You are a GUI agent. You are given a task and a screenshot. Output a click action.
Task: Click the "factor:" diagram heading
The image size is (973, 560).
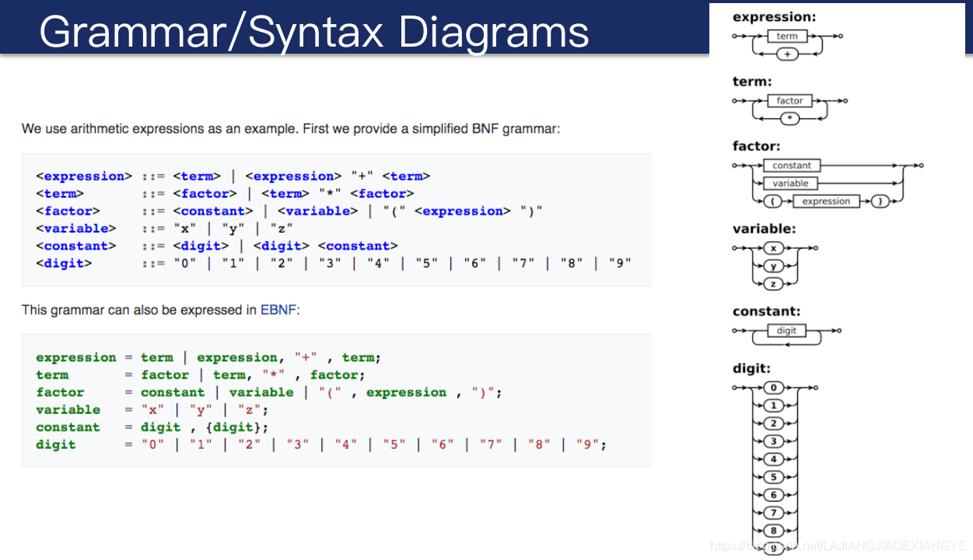click(x=756, y=145)
